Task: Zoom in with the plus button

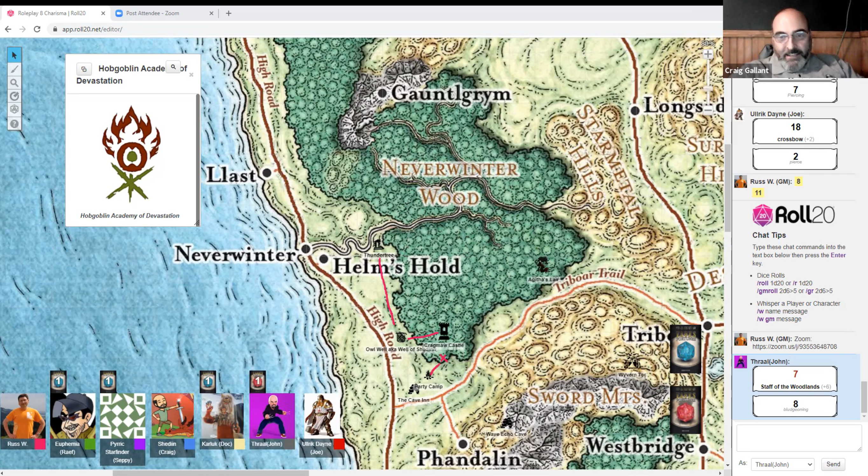Action: pos(708,54)
